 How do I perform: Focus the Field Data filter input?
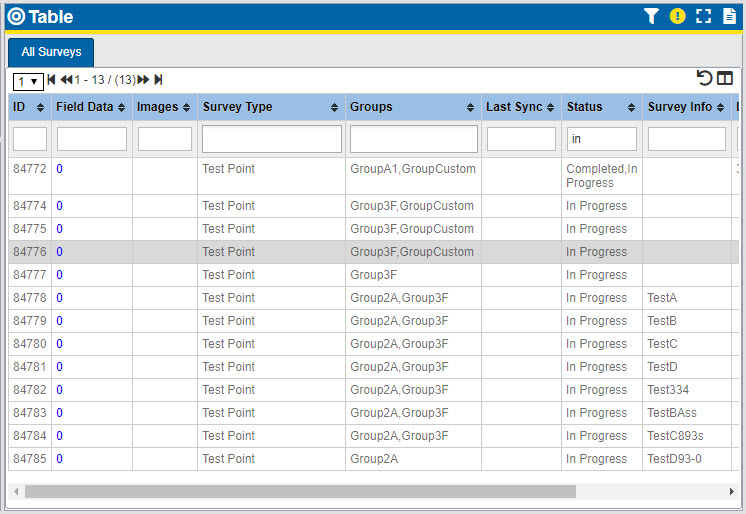coord(92,139)
